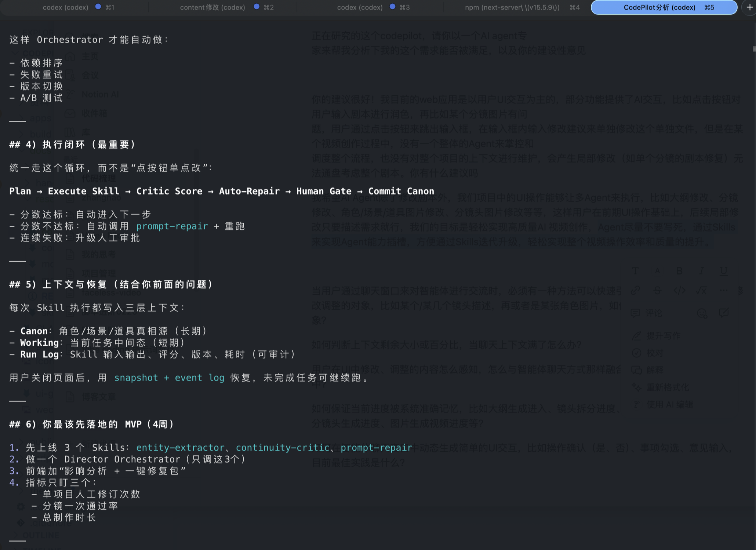Click the new tab plus button
The image size is (756, 550).
click(x=750, y=7)
